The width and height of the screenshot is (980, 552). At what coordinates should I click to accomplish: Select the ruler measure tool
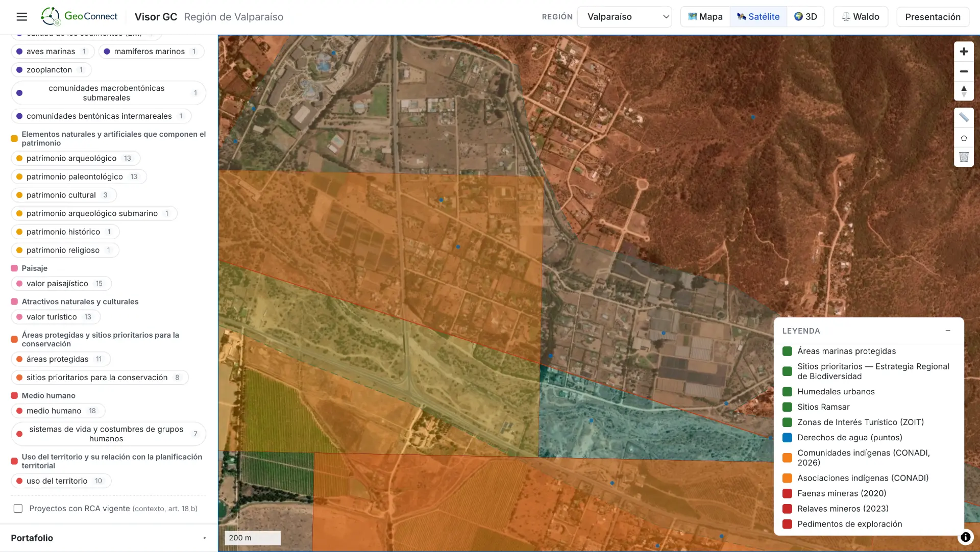click(x=964, y=118)
